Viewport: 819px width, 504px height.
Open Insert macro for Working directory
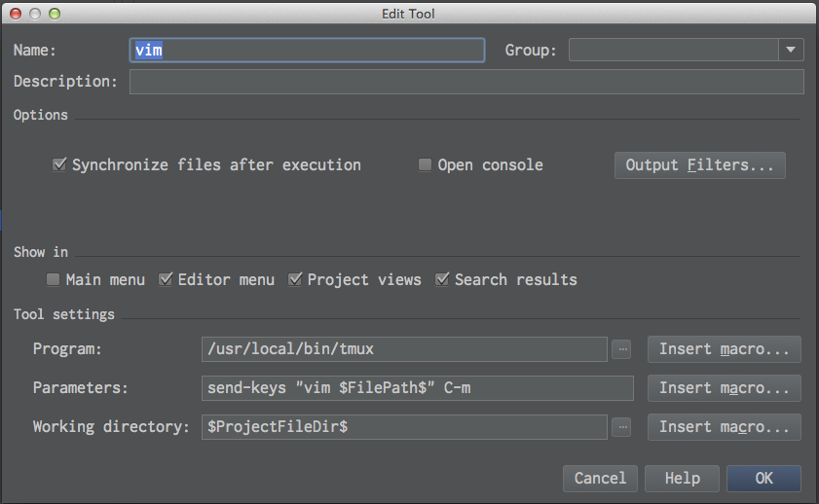(x=724, y=427)
